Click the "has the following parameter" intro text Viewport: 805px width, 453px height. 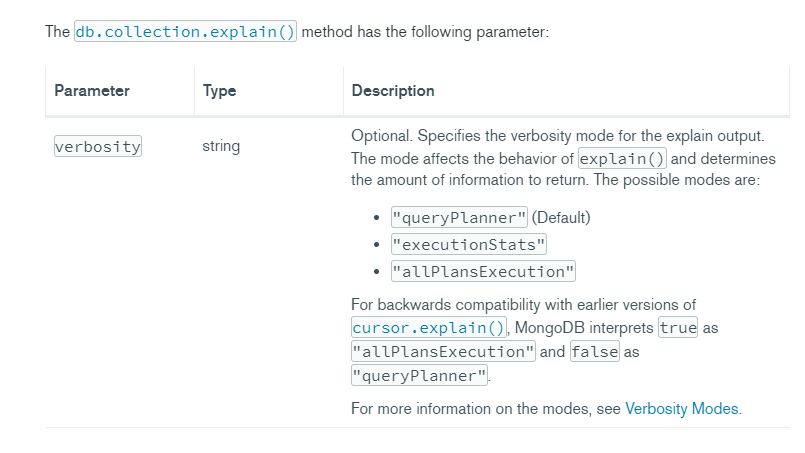click(425, 31)
